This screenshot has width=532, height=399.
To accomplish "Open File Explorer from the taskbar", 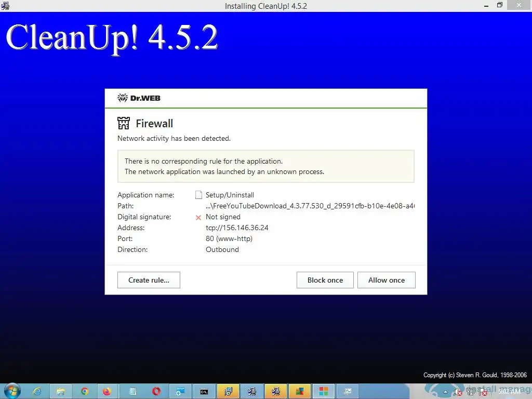I will coord(60,392).
